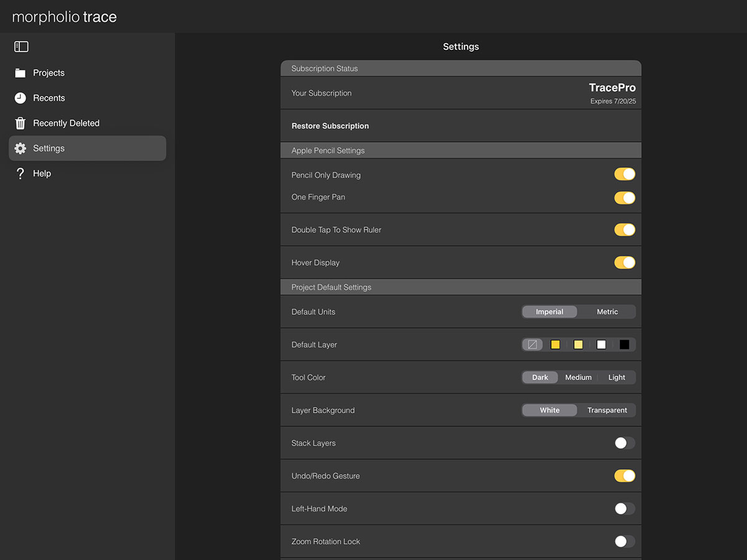
Task: Switch off Hover Display
Action: point(624,263)
